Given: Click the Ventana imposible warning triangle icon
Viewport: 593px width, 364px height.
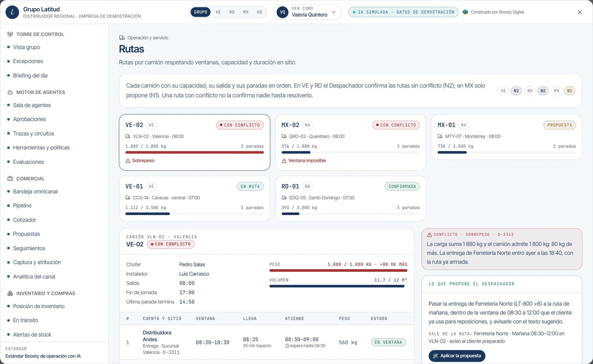Looking at the screenshot, I should [x=284, y=161].
